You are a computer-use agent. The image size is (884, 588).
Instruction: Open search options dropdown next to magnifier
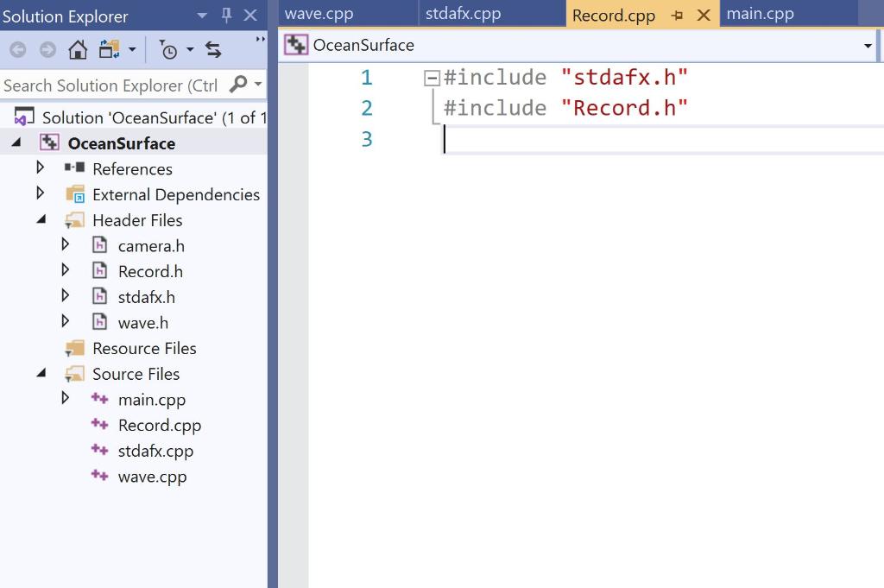pyautogui.click(x=258, y=85)
